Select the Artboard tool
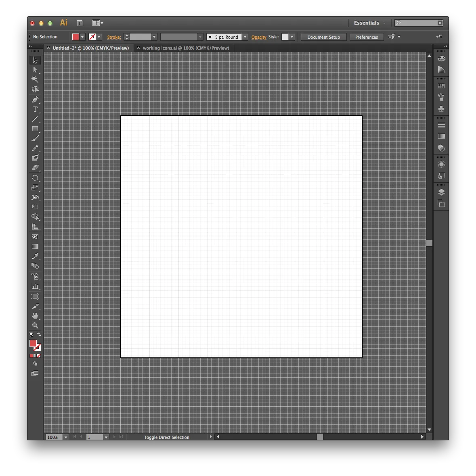This screenshot has height=476, width=476. [x=35, y=296]
